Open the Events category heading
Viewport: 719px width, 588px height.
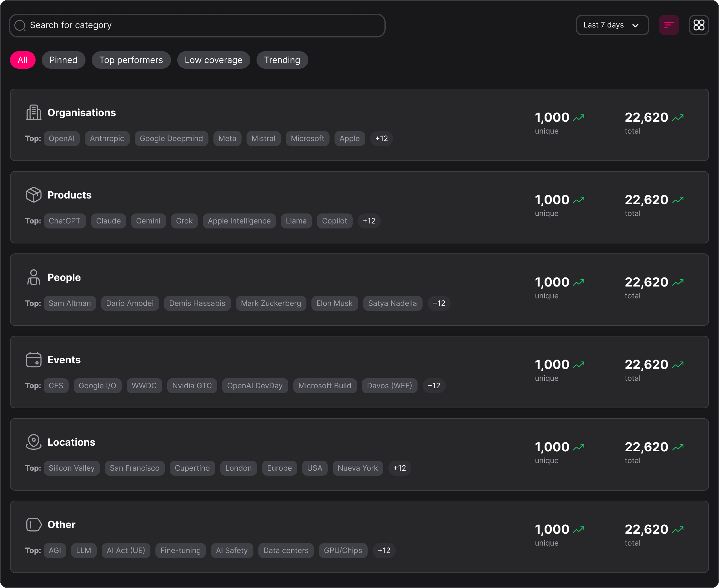coord(64,360)
